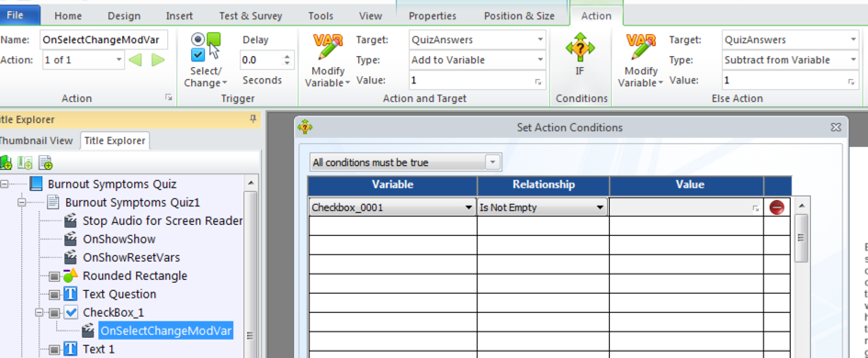The image size is (868, 358).
Task: Open the Tools ribbon tab
Action: coord(321,16)
